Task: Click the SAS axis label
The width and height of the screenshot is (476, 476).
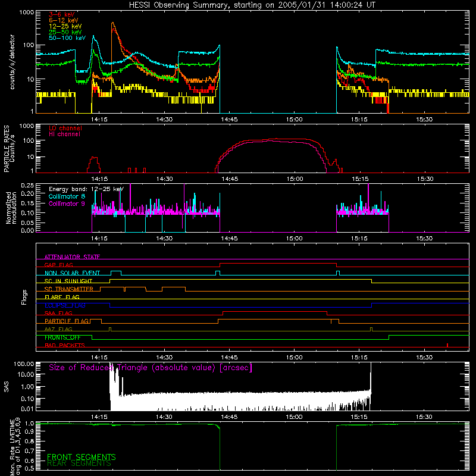Action: point(7,387)
